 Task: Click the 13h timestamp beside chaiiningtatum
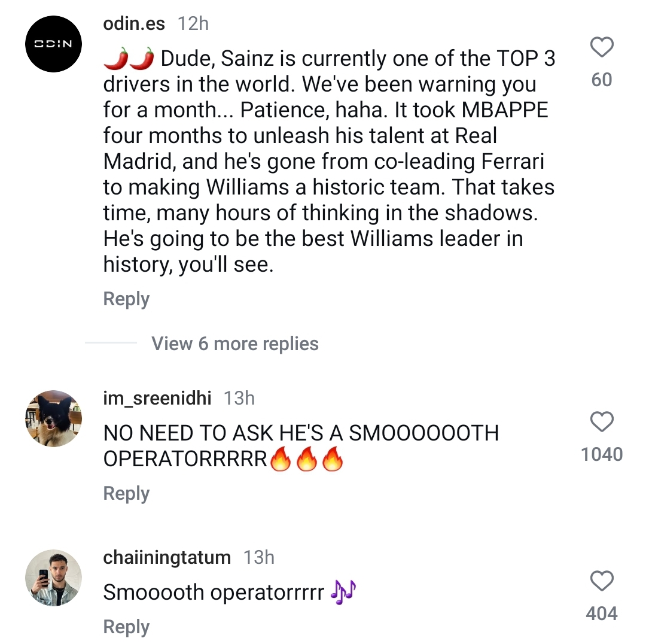pyautogui.click(x=258, y=557)
